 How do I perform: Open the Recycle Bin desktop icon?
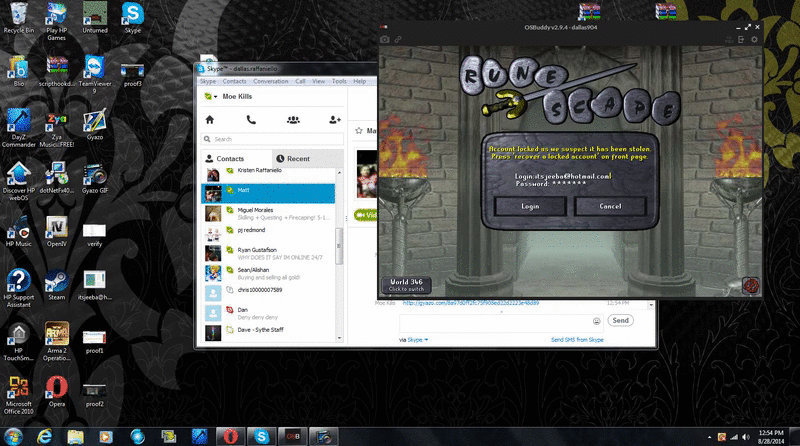pos(19,18)
